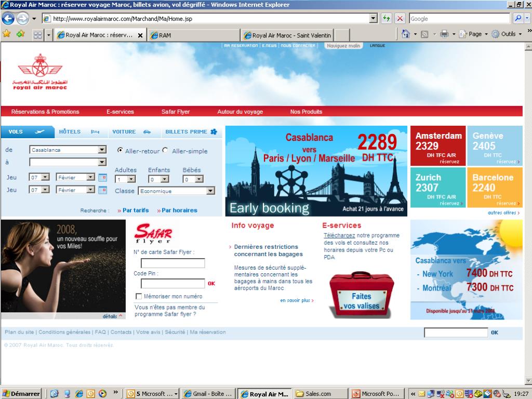Switch to BILLETS PRIME tab
Image resolution: width=532 pixels, height=399 pixels.
191,131
